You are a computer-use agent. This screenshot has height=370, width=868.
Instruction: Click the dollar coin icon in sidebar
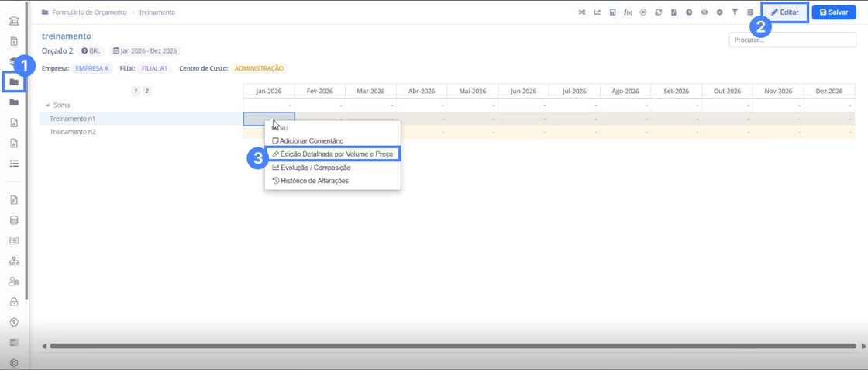click(14, 322)
